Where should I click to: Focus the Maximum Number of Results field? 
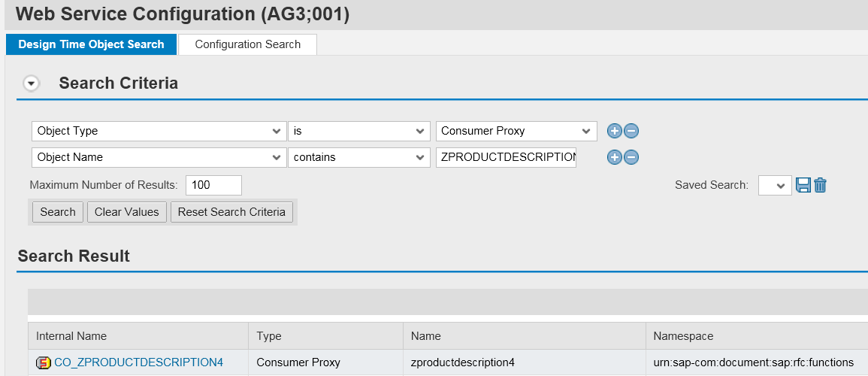(x=213, y=186)
